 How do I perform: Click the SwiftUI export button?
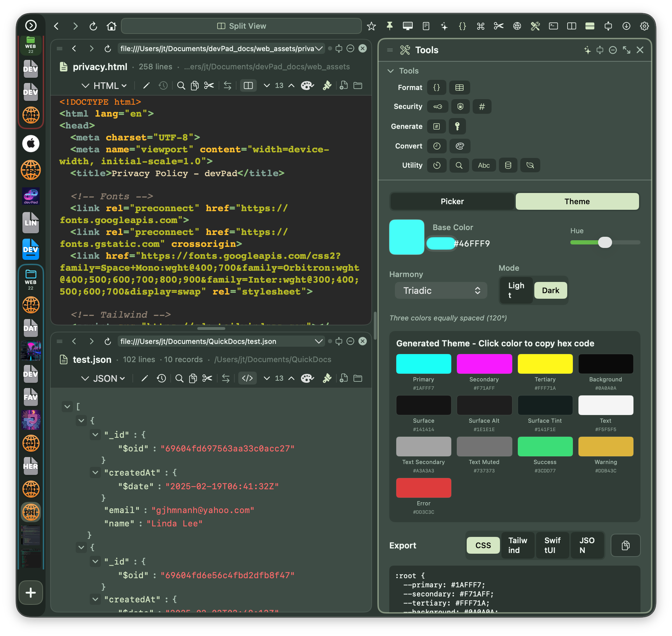552,545
